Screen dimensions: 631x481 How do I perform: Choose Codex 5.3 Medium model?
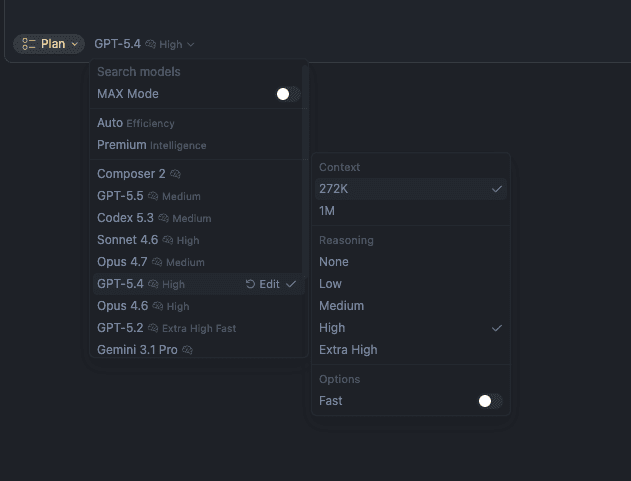(198, 218)
